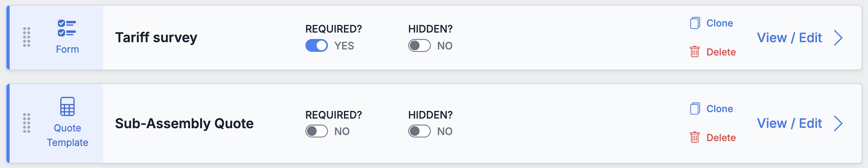Disable the Required toggle for Tariff survey
868x168 pixels.
click(x=317, y=46)
